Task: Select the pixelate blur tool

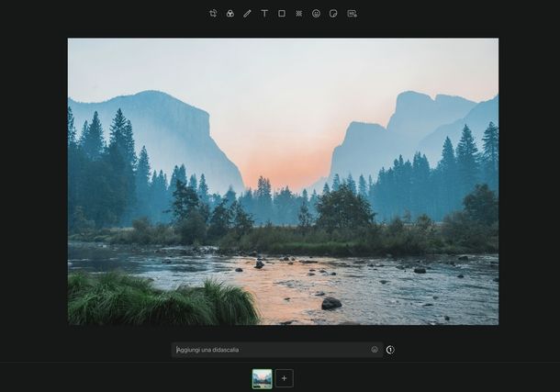Action: [x=299, y=14]
